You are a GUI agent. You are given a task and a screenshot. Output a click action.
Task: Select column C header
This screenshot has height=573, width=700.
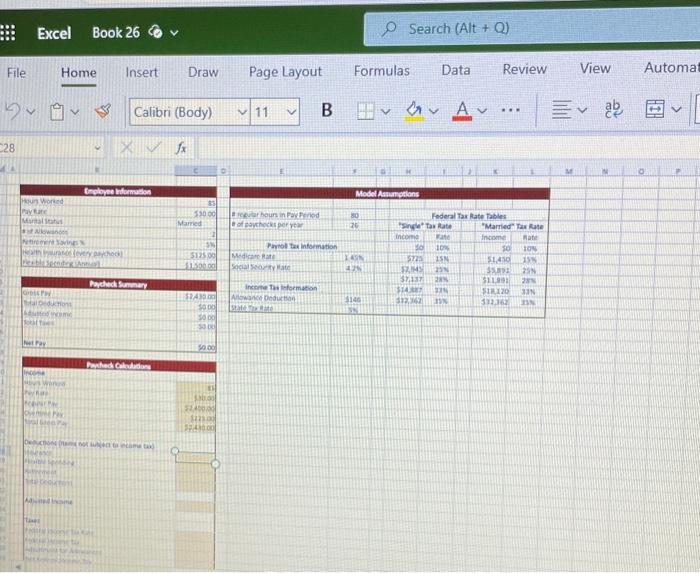click(x=195, y=170)
